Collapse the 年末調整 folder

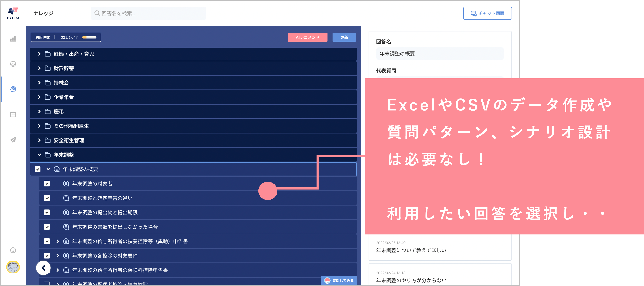(x=39, y=155)
